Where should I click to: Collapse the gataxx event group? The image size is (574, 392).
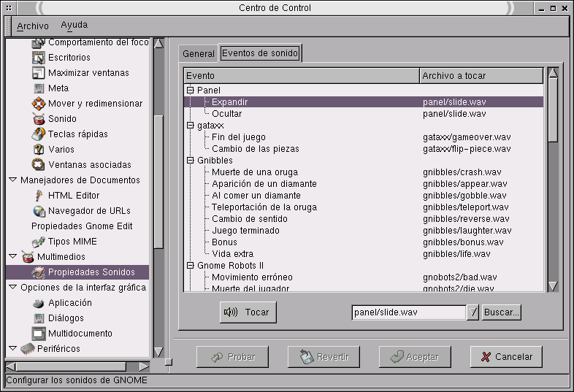(x=190, y=125)
